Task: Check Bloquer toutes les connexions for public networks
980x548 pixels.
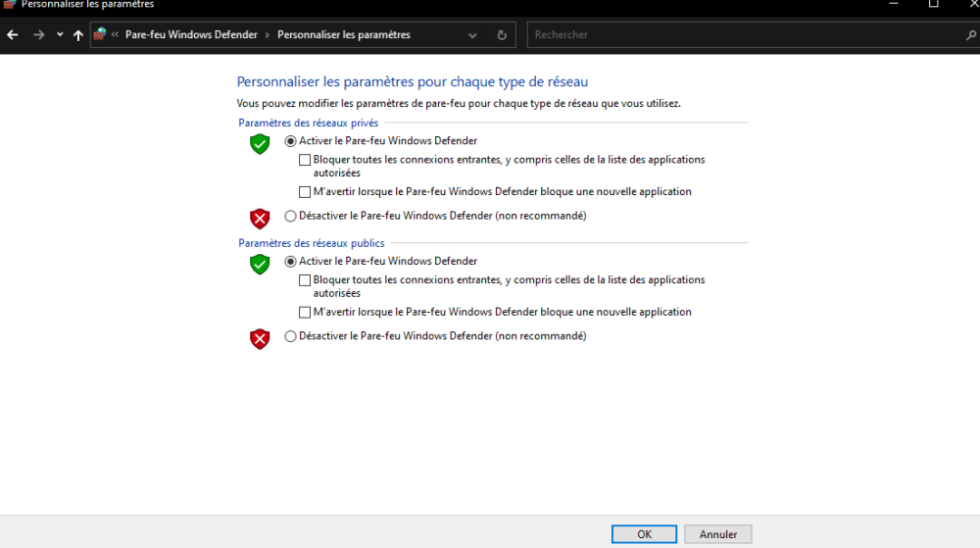Action: point(305,280)
